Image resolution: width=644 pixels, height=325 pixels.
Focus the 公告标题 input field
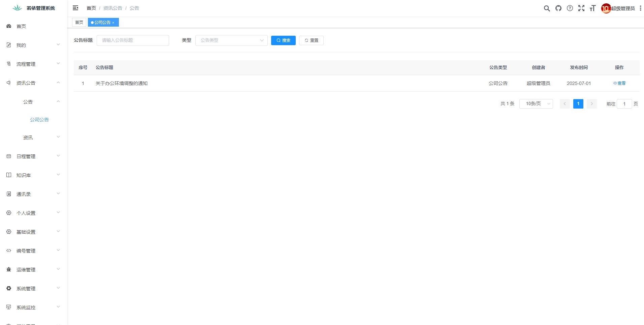[x=133, y=40]
